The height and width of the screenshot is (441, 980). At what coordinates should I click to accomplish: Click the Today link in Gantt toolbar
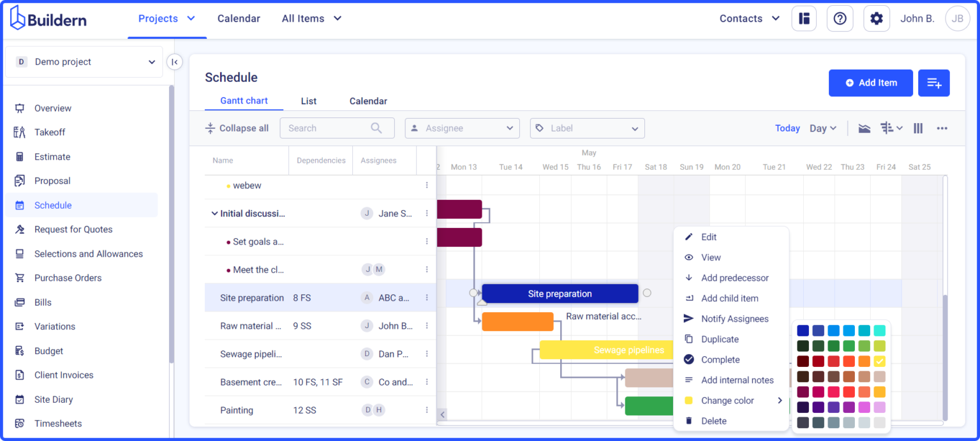pos(787,128)
